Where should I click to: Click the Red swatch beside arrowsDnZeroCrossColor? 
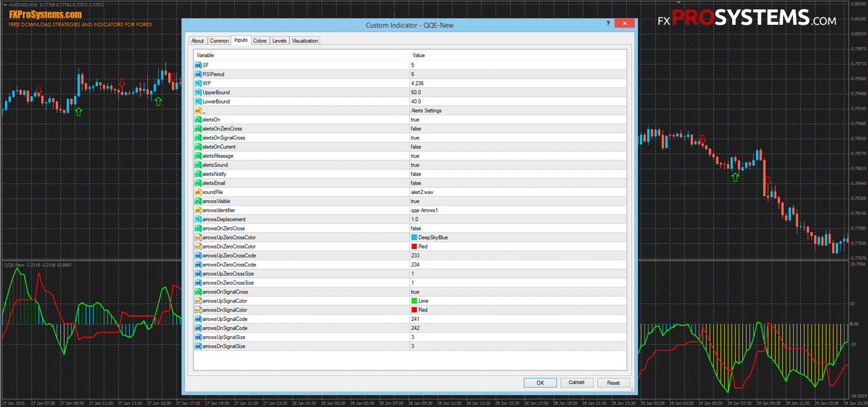(415, 246)
